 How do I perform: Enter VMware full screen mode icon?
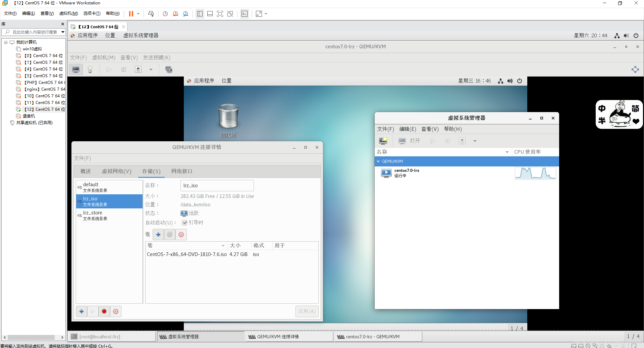coord(220,14)
